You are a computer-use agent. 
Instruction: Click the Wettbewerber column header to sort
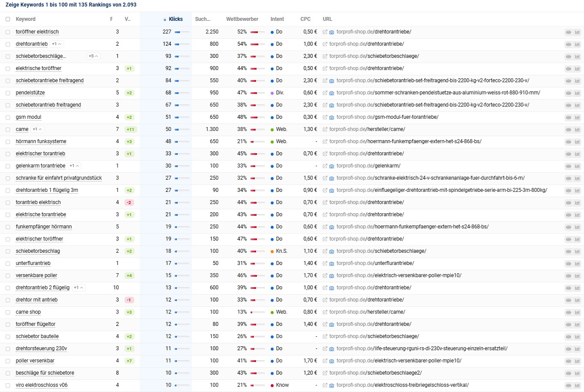click(242, 19)
